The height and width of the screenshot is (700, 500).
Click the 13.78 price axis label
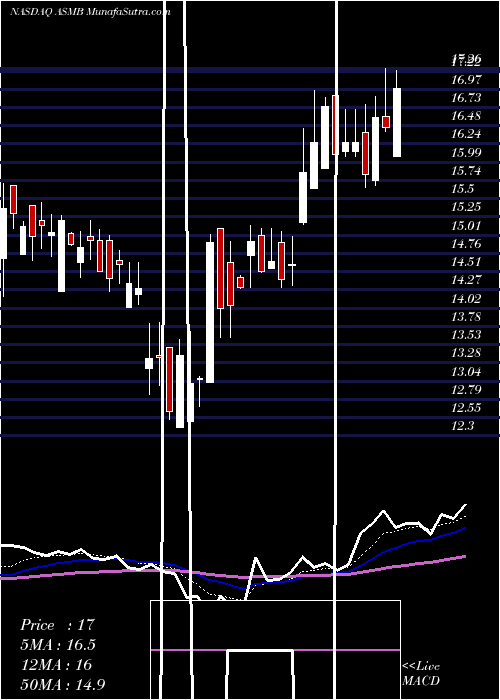(467, 317)
